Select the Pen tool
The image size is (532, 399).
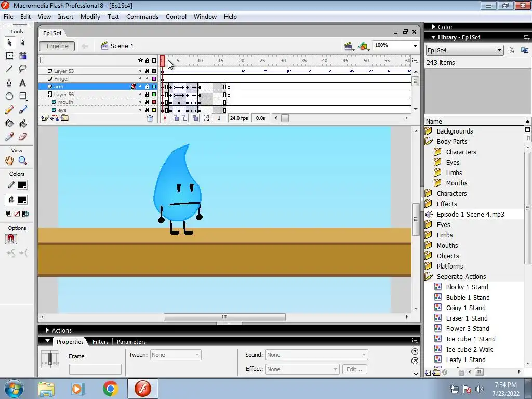click(x=9, y=83)
